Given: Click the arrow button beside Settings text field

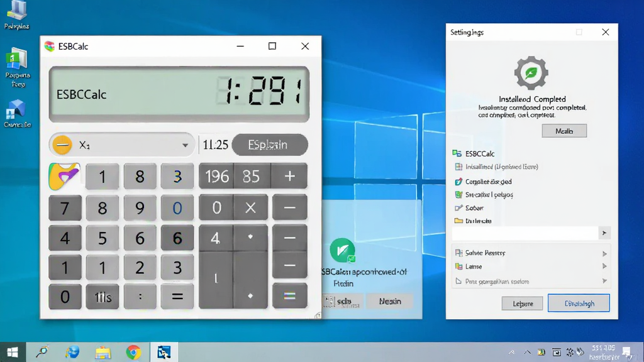Looking at the screenshot, I should pos(604,233).
